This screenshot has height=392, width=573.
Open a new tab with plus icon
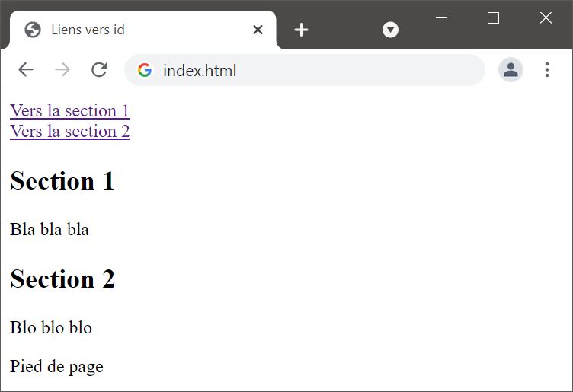coord(301,30)
